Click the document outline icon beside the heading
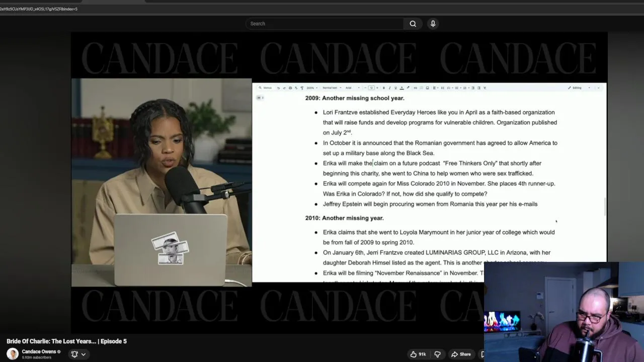 [x=260, y=98]
